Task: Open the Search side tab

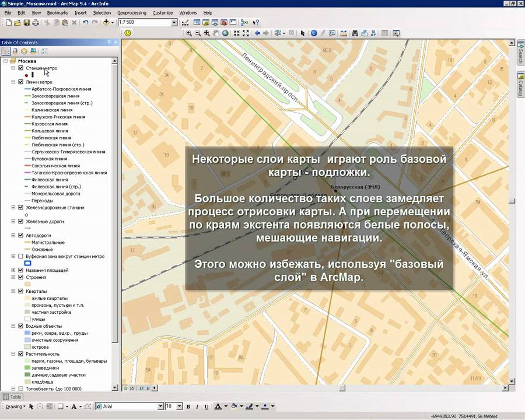Action: point(521,53)
